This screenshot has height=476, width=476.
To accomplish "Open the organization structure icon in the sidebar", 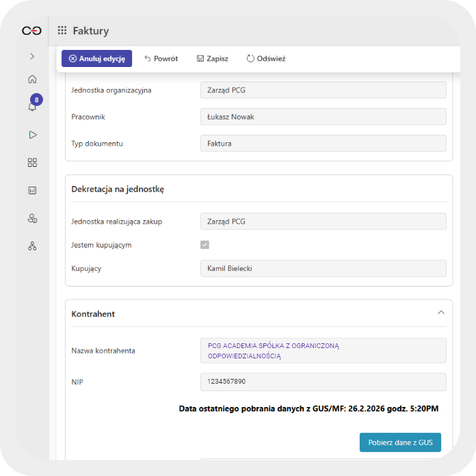I will tap(32, 246).
